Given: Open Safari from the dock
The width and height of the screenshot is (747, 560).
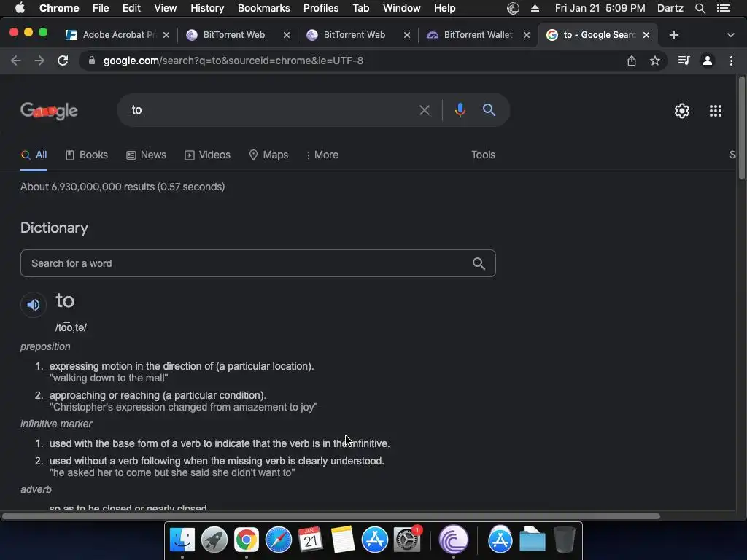Looking at the screenshot, I should tap(278, 540).
